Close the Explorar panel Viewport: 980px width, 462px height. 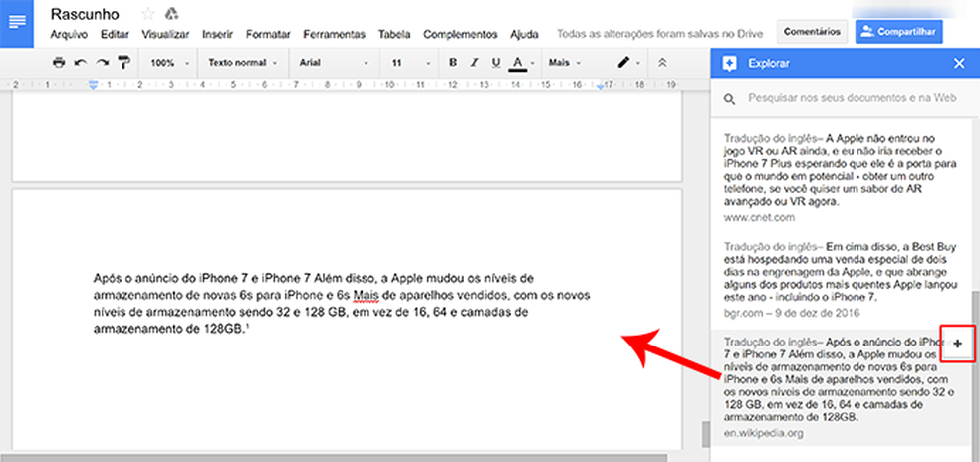[959, 63]
